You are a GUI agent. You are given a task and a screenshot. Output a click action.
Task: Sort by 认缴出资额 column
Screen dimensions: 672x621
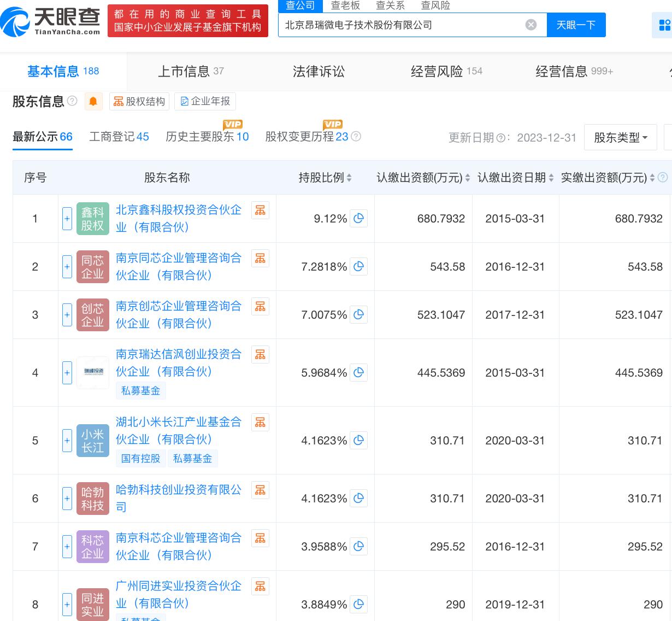423,178
